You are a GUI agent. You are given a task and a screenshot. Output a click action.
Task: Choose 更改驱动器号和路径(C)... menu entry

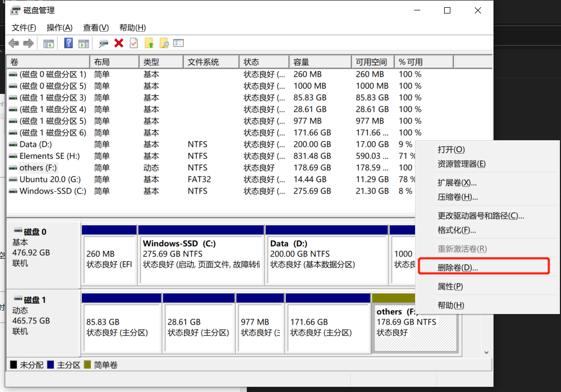coord(487,215)
